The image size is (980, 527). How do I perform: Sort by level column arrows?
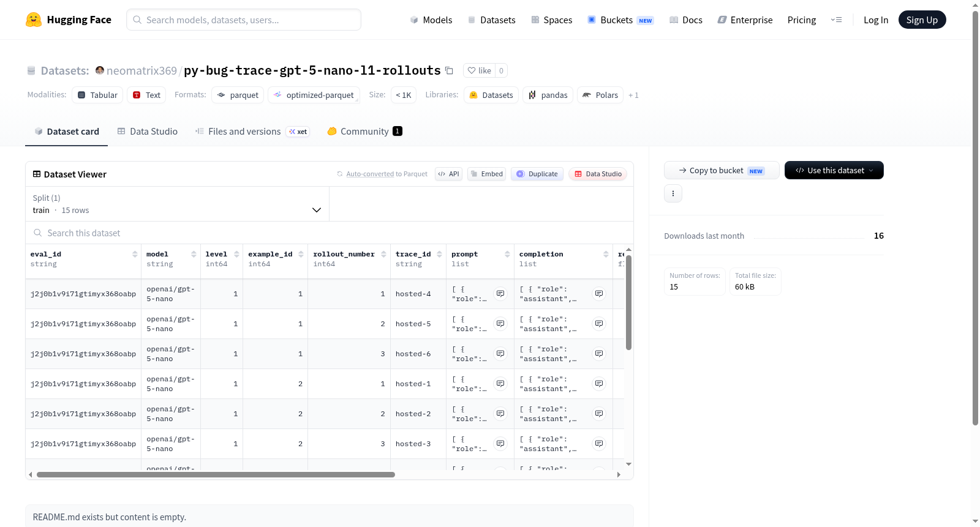(x=236, y=254)
